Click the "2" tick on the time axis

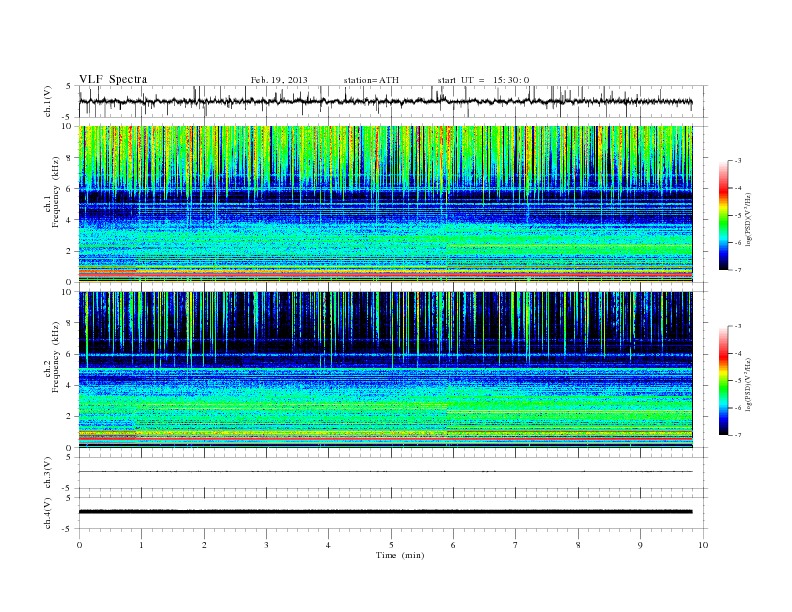(204, 545)
